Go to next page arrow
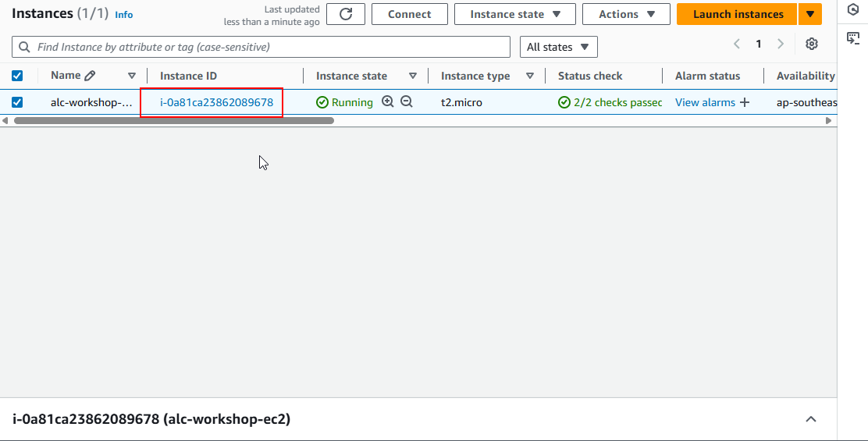The width and height of the screenshot is (868, 441). point(781,44)
